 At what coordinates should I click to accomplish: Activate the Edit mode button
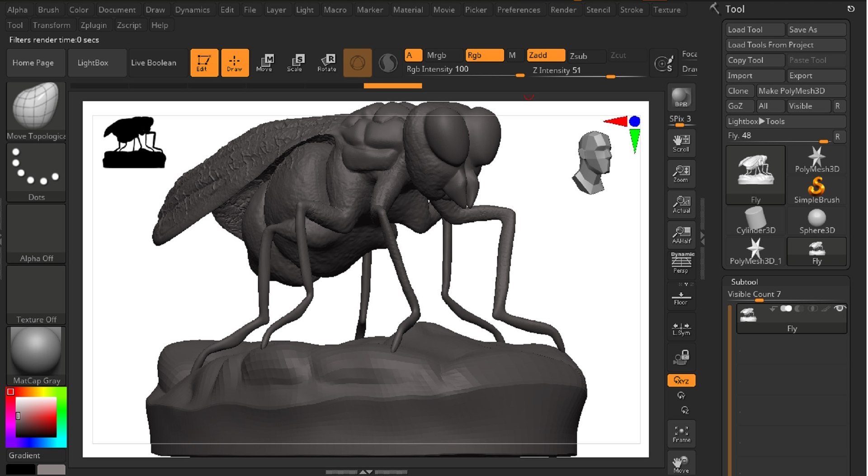tap(204, 63)
